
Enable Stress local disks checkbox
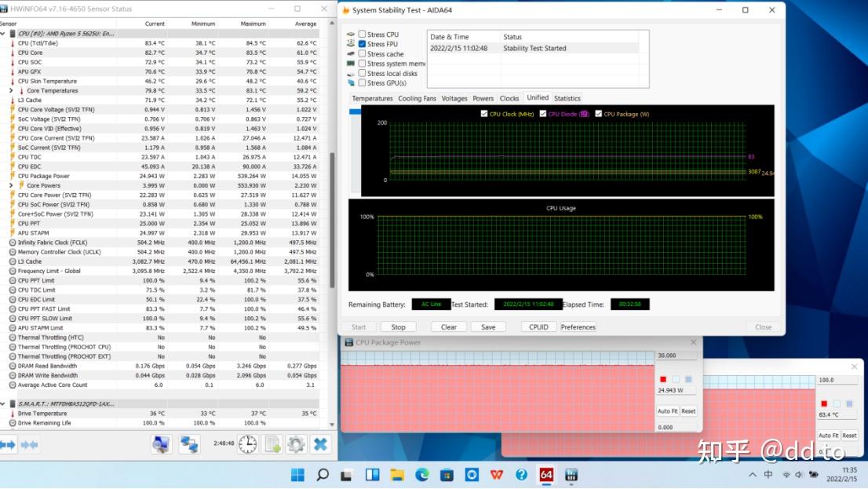[x=362, y=73]
